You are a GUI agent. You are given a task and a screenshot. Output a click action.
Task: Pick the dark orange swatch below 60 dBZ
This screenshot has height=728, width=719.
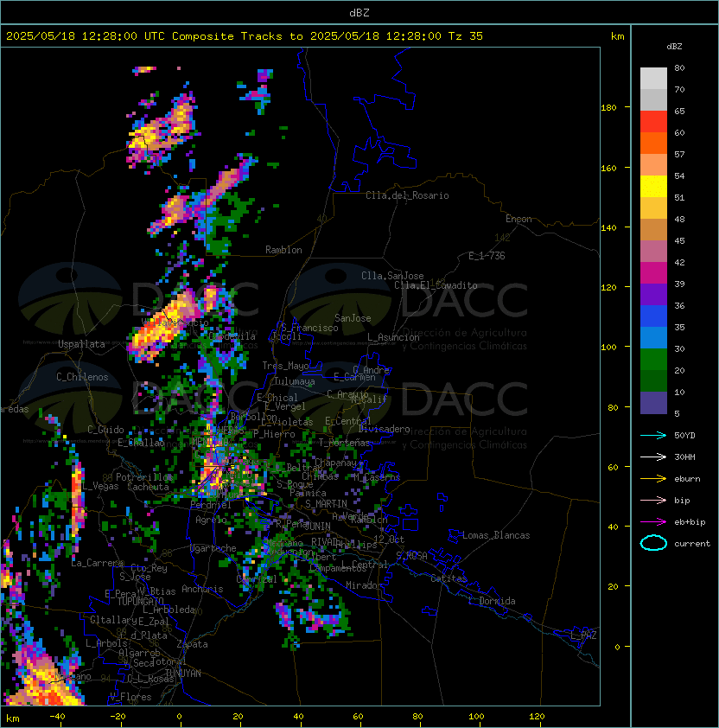pos(653,144)
